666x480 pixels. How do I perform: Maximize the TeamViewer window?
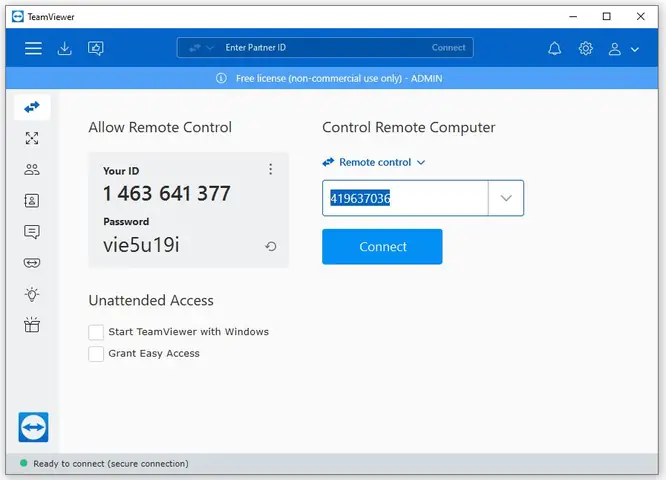(x=607, y=17)
